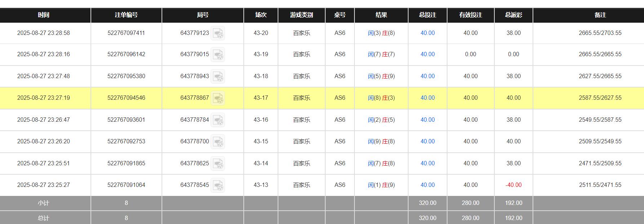The height and width of the screenshot is (224, 644).
Task: Click order number 522767094546
Action: (126, 98)
